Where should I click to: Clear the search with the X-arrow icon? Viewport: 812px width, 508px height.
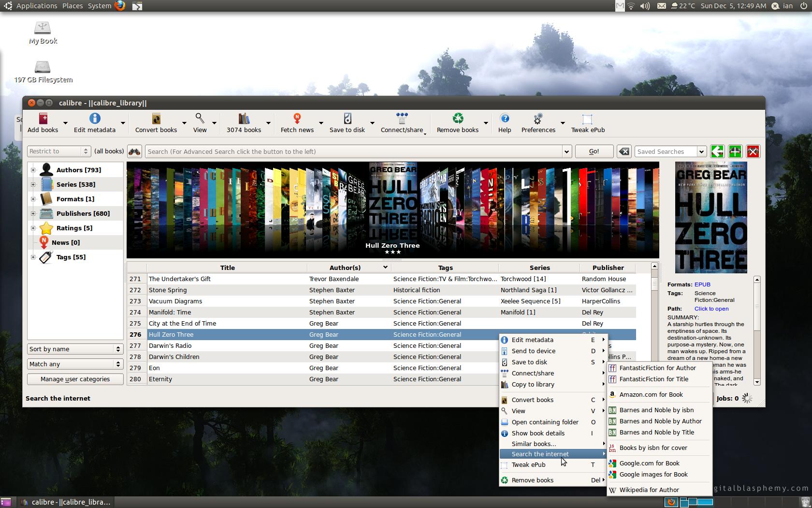tap(624, 151)
